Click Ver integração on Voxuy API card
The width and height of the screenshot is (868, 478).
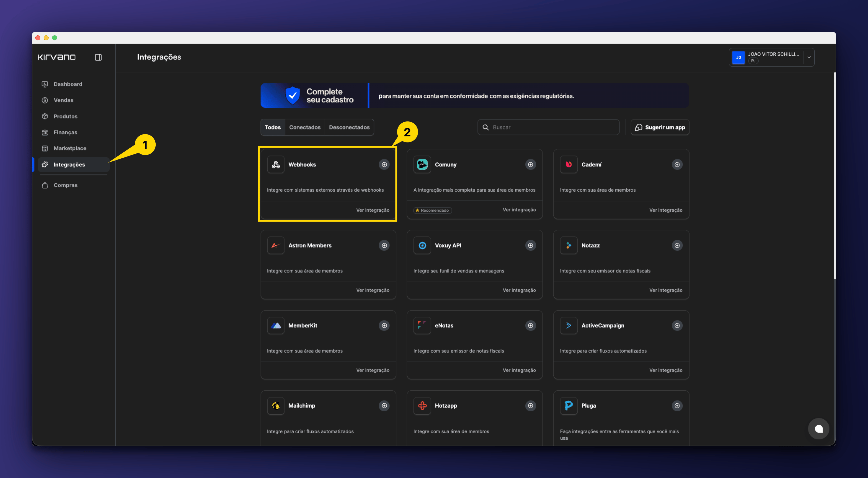519,290
